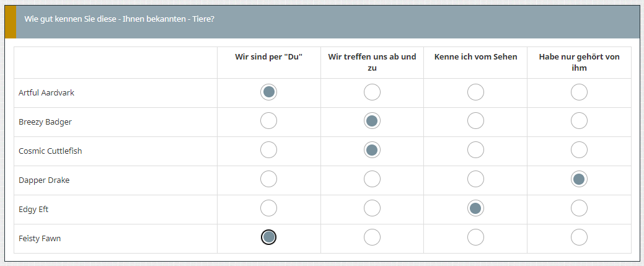
Task: Choose "Habe nur gehört von ihm" for Cosmic Cuttlefish
Action: pos(579,151)
